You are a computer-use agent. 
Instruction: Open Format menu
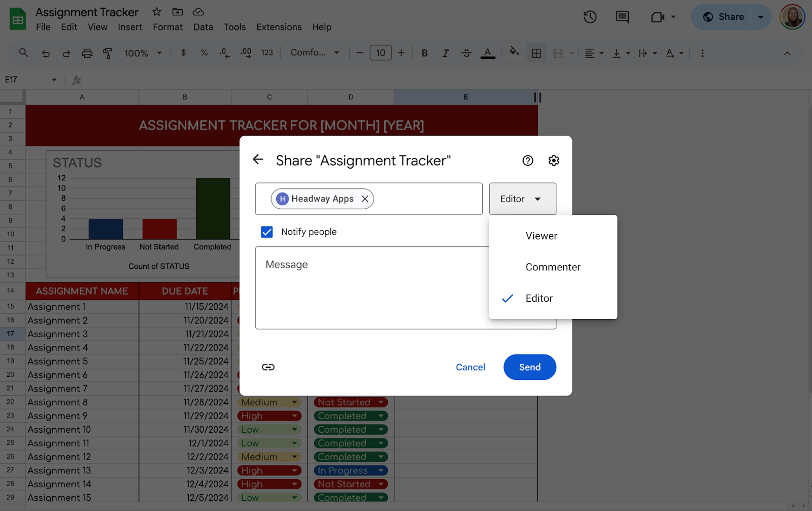point(167,27)
